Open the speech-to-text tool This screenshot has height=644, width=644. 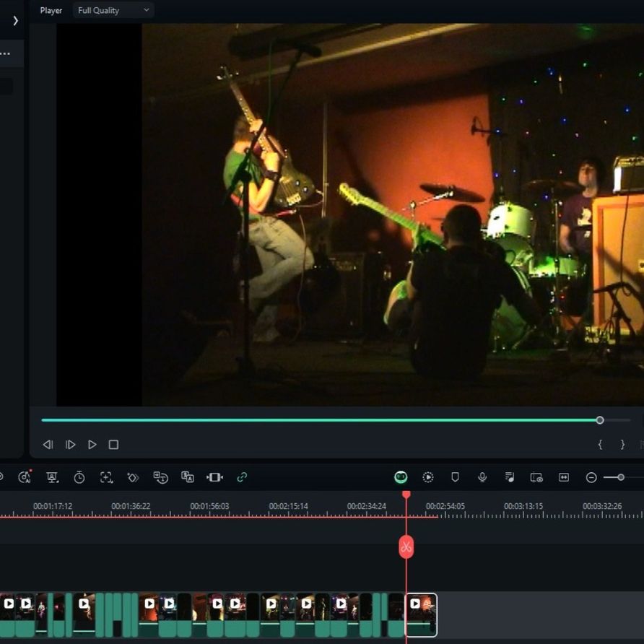pos(160,477)
